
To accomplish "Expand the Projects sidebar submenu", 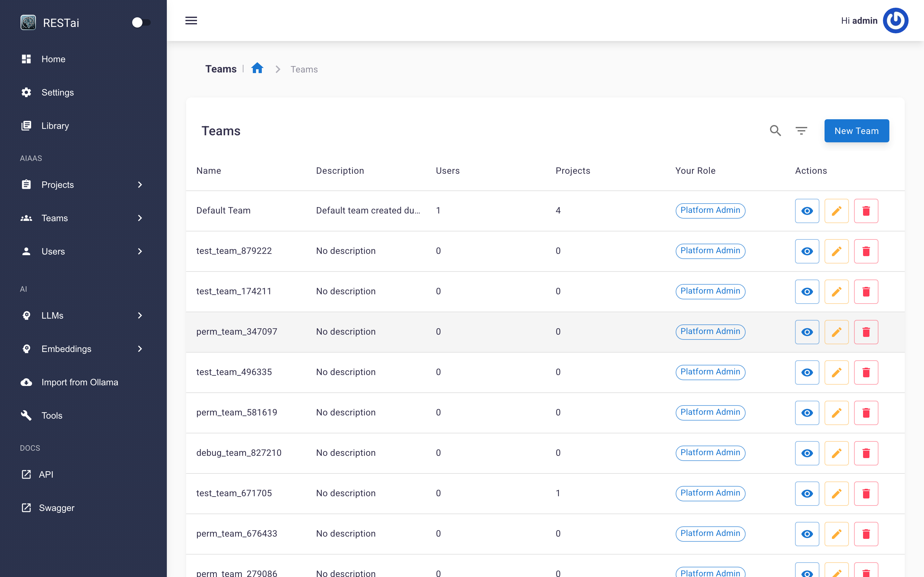I will pos(140,185).
